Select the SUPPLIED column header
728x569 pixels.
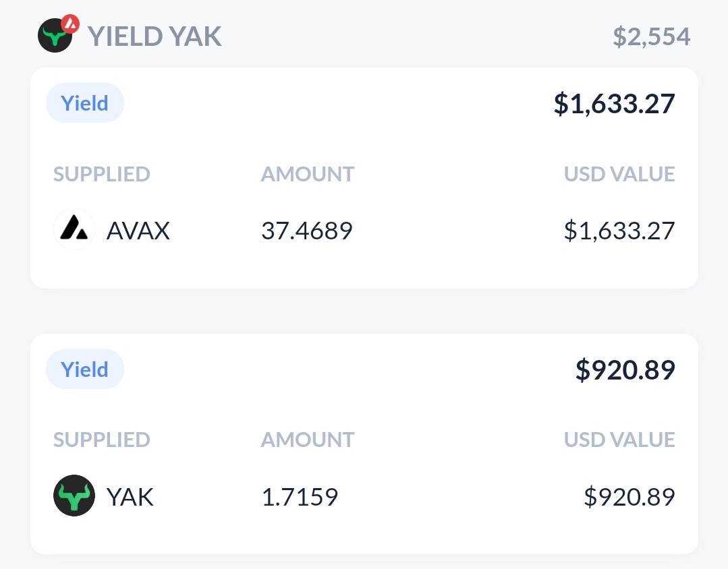coord(101,174)
